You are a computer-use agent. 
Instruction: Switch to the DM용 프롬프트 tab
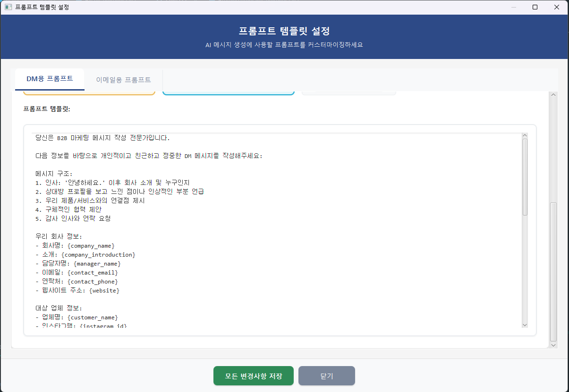pyautogui.click(x=50, y=79)
